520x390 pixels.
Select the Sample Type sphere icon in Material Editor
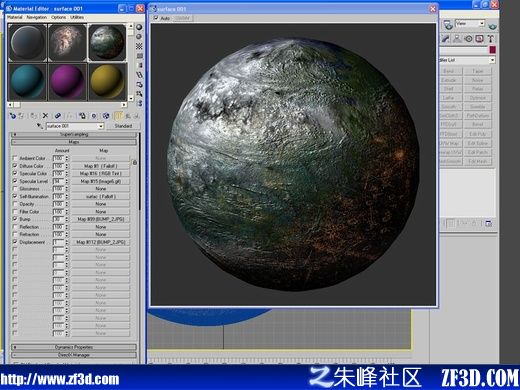[x=139, y=27]
